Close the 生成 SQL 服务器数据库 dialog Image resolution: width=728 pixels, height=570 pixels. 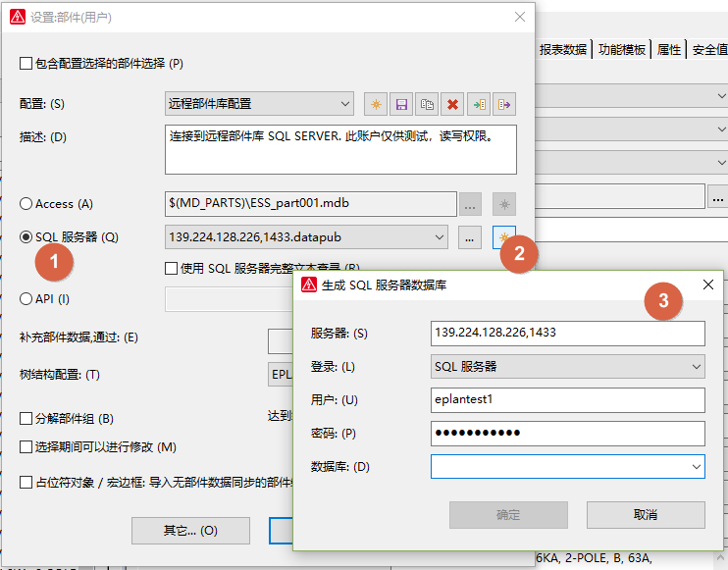click(x=708, y=285)
